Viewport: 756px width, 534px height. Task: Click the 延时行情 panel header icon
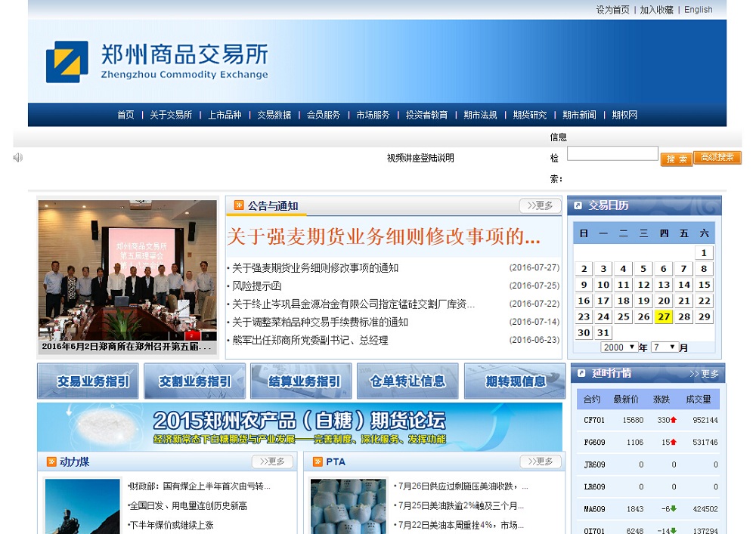tap(581, 373)
